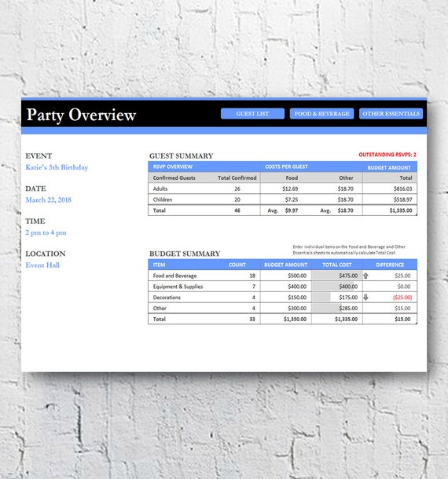Screen dimensions: 448x479
Task: Click the Party Overview title
Action: pos(81,115)
